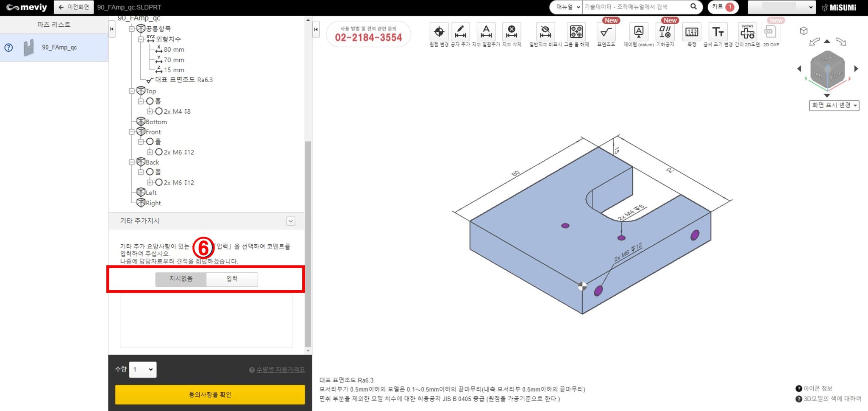Viewport: 868px width, 411px height.
Task: Select the 데이텀 (datum) tool
Action: click(x=638, y=32)
